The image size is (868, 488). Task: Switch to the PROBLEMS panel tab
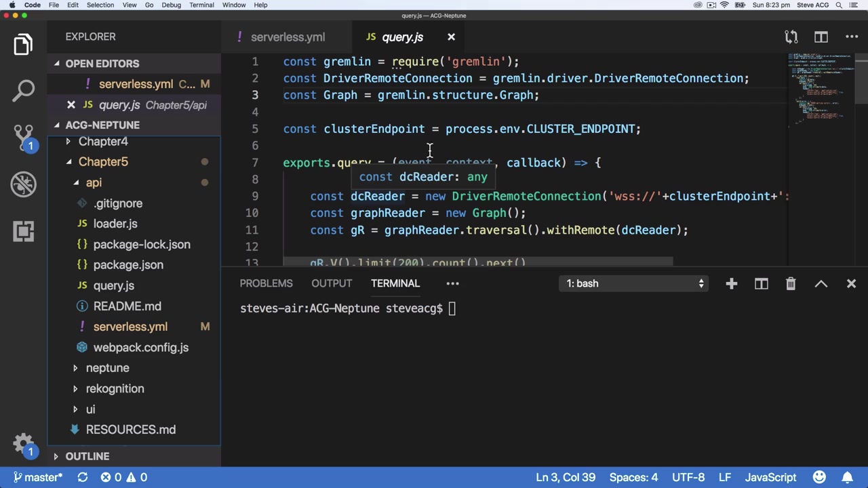pos(266,283)
